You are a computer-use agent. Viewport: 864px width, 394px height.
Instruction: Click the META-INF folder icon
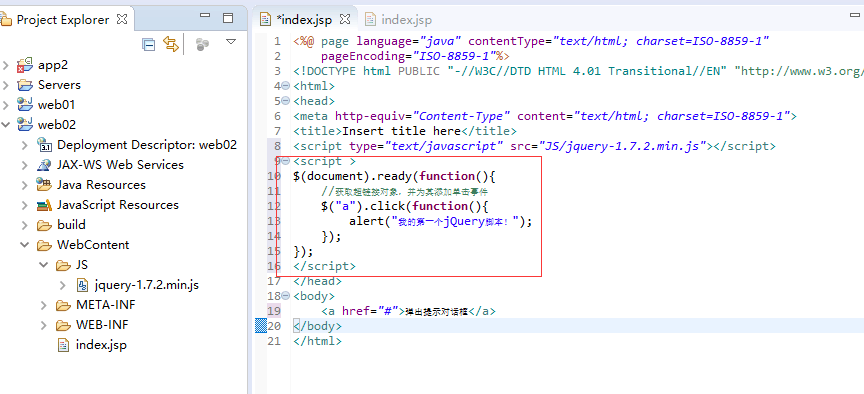pos(63,305)
